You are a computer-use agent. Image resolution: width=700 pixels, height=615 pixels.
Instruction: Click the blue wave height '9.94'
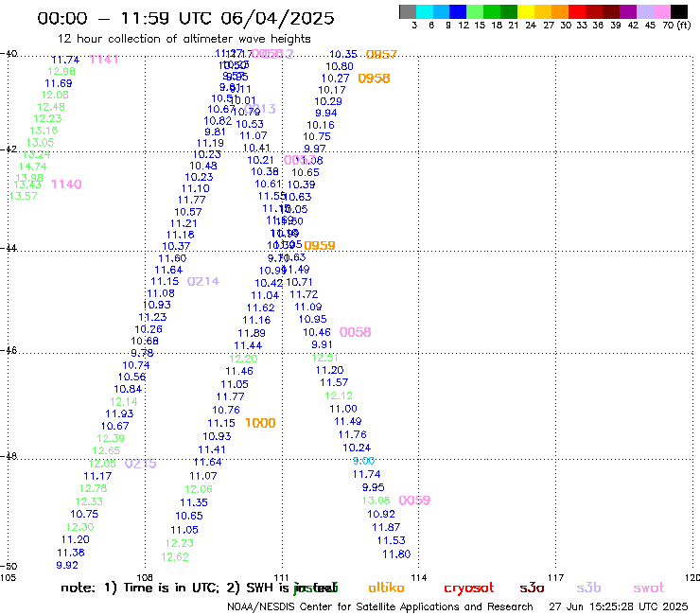(326, 113)
